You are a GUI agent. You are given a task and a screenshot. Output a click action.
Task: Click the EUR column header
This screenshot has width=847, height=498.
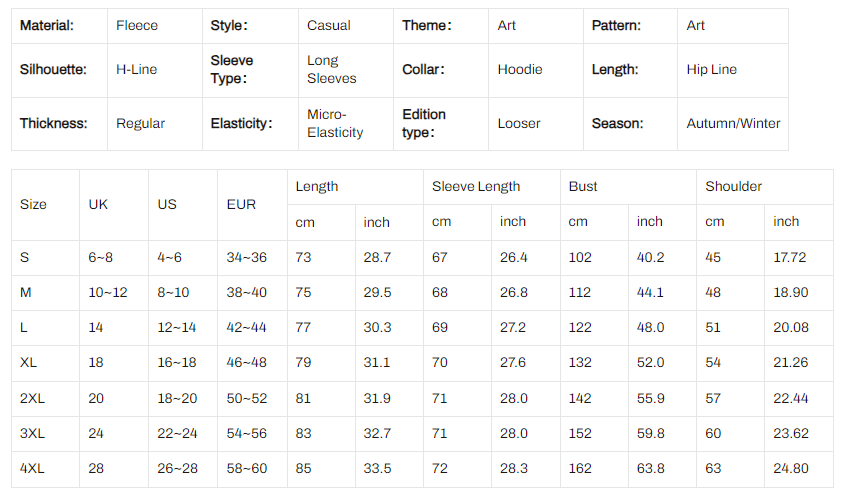pyautogui.click(x=241, y=204)
